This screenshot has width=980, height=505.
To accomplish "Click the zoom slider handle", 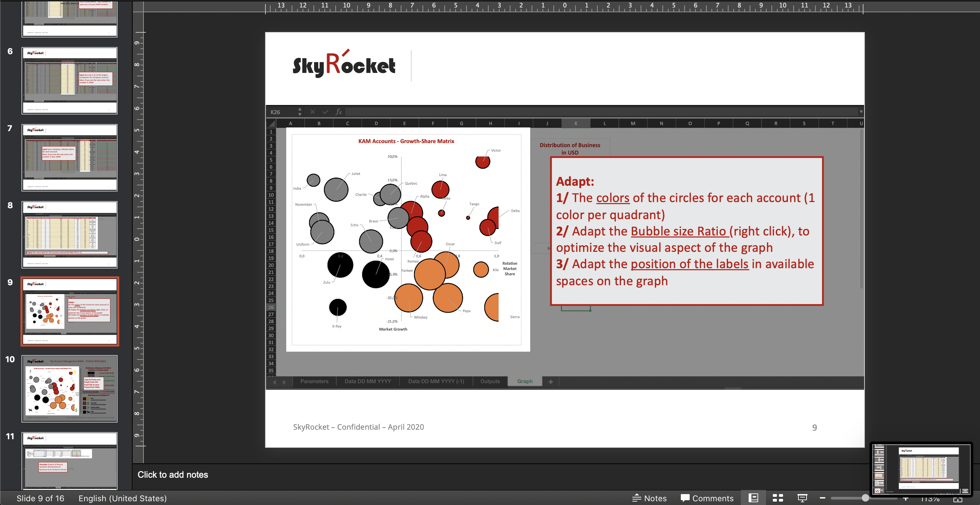I will click(x=865, y=498).
